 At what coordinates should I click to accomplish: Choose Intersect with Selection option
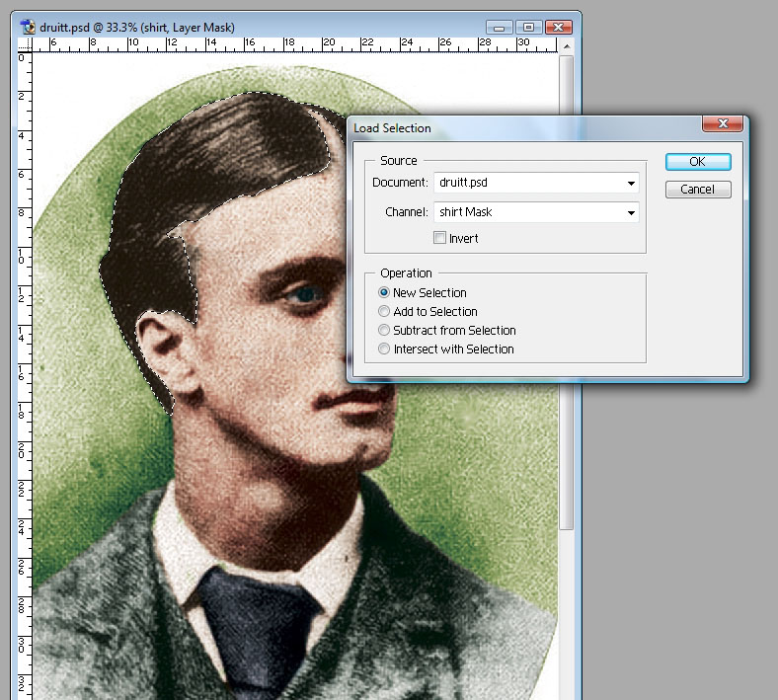(385, 349)
